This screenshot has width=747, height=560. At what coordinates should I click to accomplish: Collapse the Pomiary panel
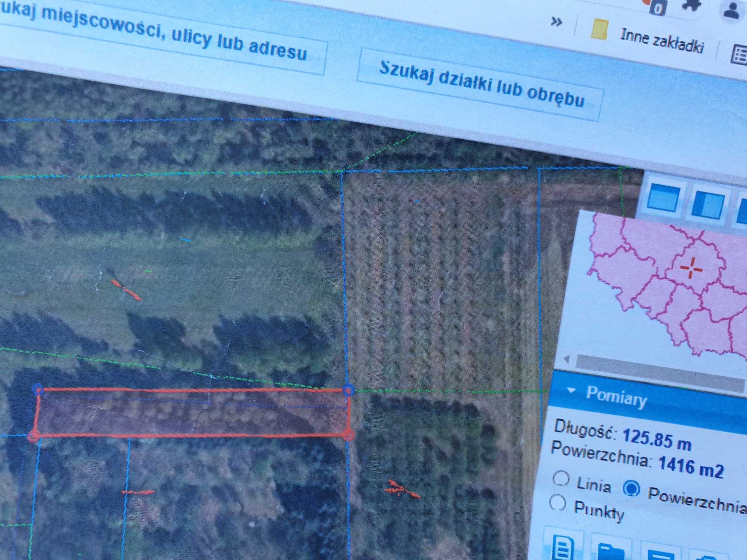(x=571, y=391)
